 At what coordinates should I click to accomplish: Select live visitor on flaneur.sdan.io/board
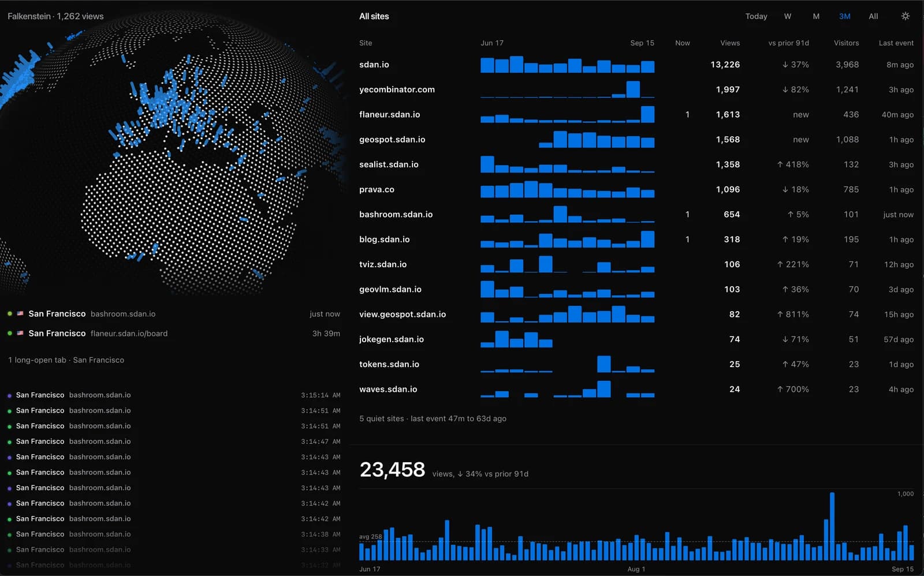[x=173, y=334]
